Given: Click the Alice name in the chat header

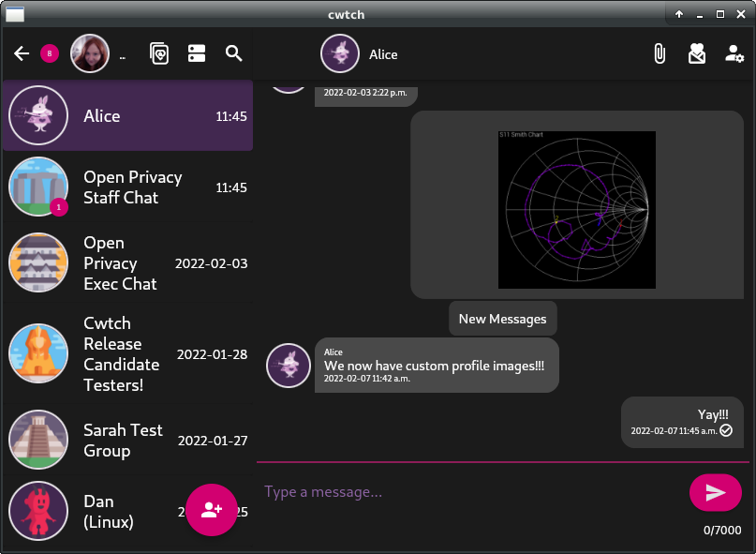Looking at the screenshot, I should (x=383, y=54).
